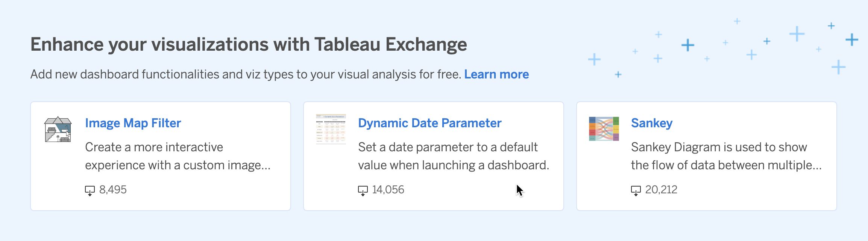Viewport: 868px width, 241px height.
Task: Select the 'Tableau Exchange' words in heading
Action: point(390,45)
